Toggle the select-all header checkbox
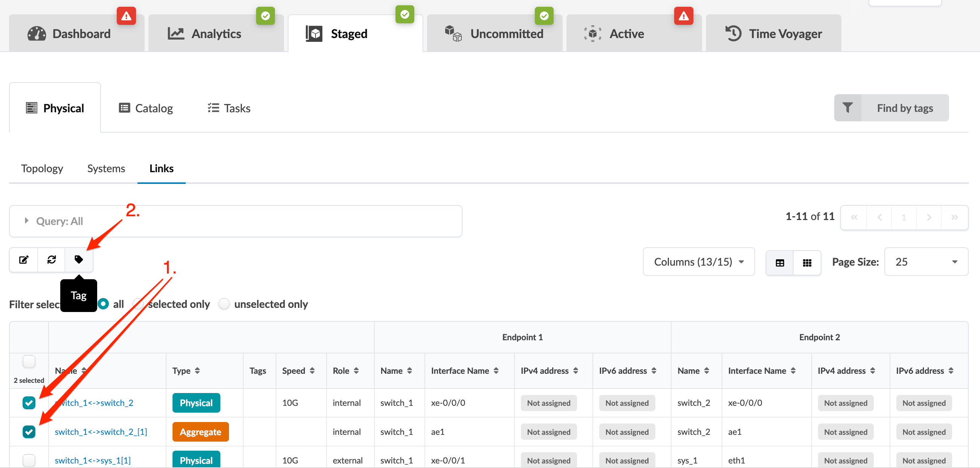Viewport: 980px width, 468px height. tap(29, 361)
